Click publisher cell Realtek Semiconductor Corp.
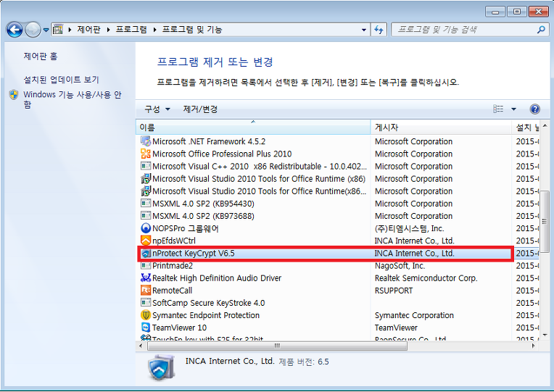The width and height of the screenshot is (554, 392). click(x=426, y=278)
